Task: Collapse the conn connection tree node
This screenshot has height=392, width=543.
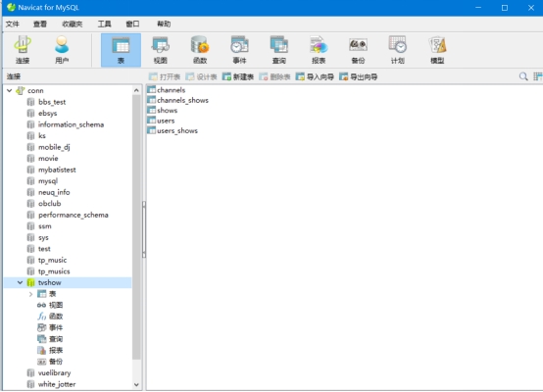Action: tap(10, 90)
